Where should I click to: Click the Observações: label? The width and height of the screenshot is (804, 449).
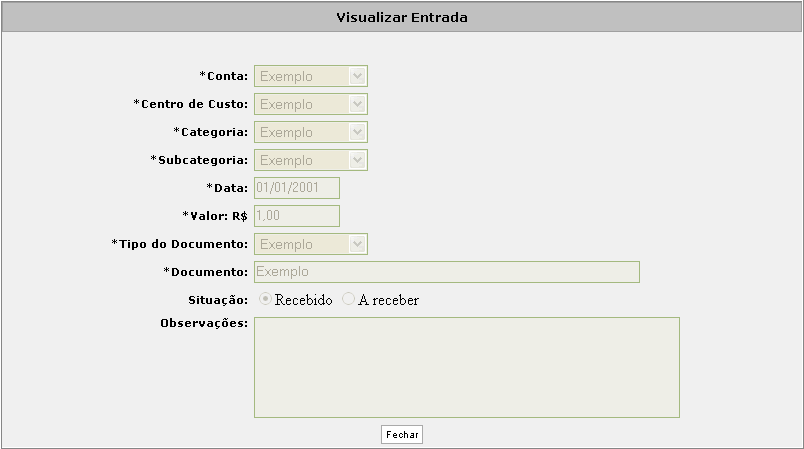click(x=204, y=323)
